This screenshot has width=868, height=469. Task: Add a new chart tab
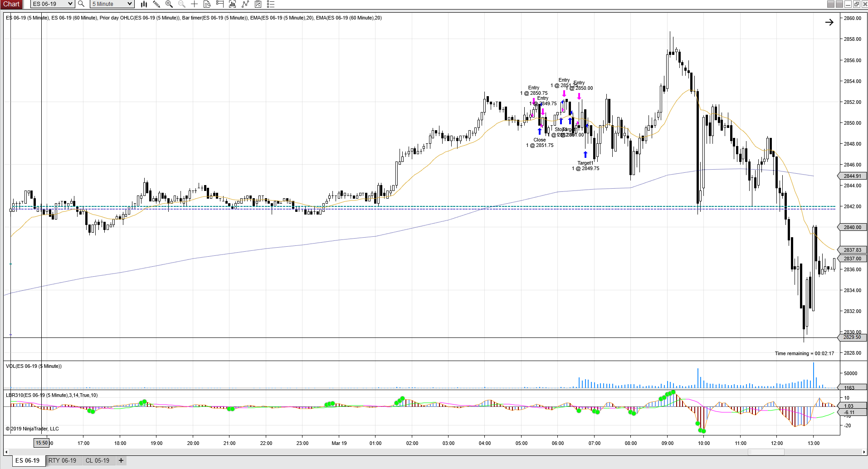121,460
